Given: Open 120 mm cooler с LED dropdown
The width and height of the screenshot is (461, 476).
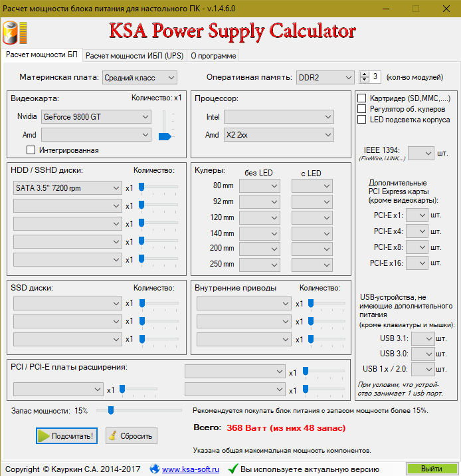Looking at the screenshot, I should click(312, 217).
